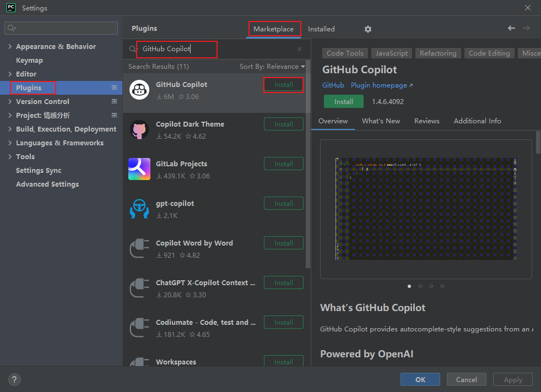This screenshot has width=541, height=392.
Task: Open the Plugin homepage link
Action: click(x=382, y=85)
